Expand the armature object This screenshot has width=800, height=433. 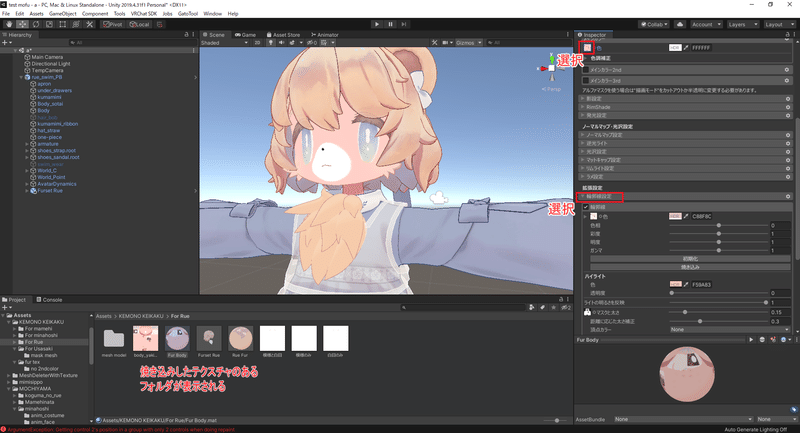click(x=27, y=144)
